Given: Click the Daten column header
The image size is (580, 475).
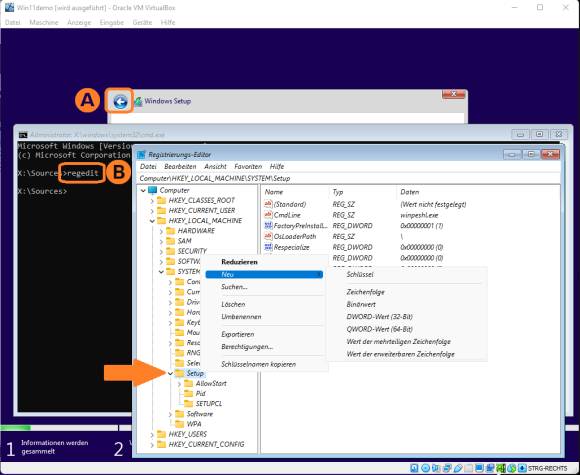Looking at the screenshot, I should (x=409, y=192).
